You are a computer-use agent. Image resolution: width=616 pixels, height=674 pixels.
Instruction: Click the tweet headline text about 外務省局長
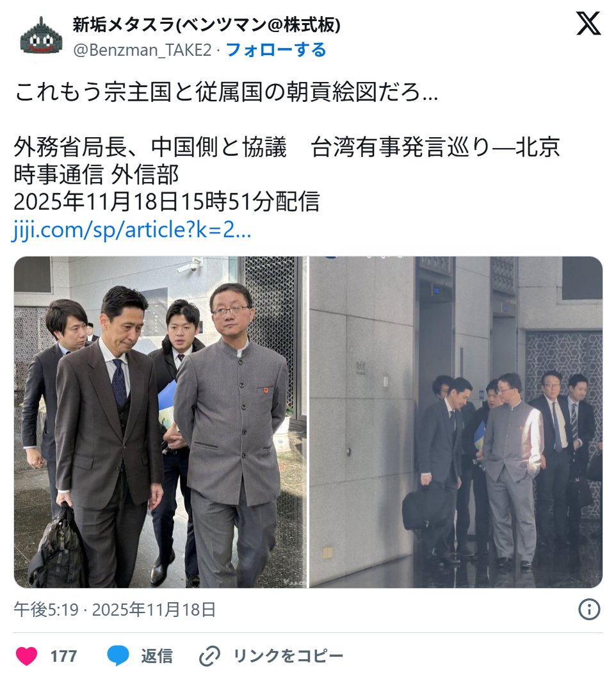tap(287, 147)
